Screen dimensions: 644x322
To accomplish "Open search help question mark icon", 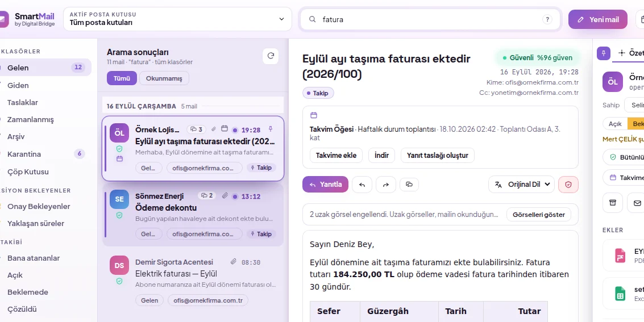I will [547, 19].
